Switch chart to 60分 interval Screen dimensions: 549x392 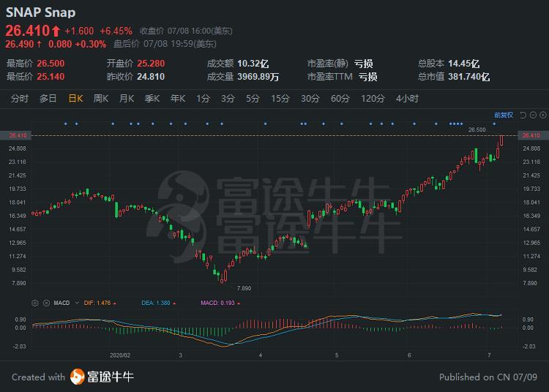pyautogui.click(x=340, y=99)
